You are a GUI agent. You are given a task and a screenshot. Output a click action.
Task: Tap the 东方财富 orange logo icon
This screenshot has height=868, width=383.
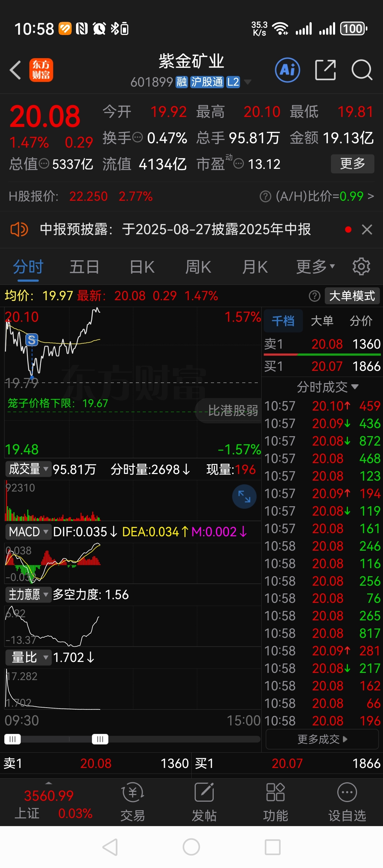click(x=41, y=70)
